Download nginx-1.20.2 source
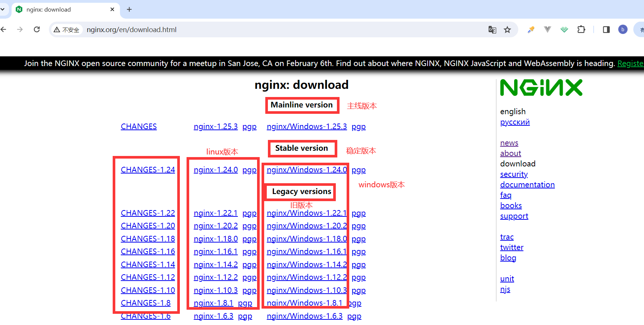The height and width of the screenshot is (325, 644). pyautogui.click(x=216, y=226)
